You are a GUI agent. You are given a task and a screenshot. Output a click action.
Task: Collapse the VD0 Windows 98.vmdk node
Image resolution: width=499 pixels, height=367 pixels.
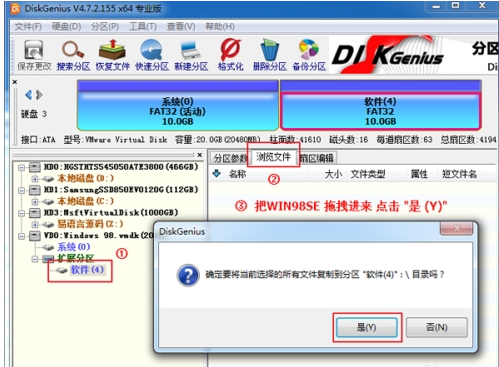tap(21, 236)
